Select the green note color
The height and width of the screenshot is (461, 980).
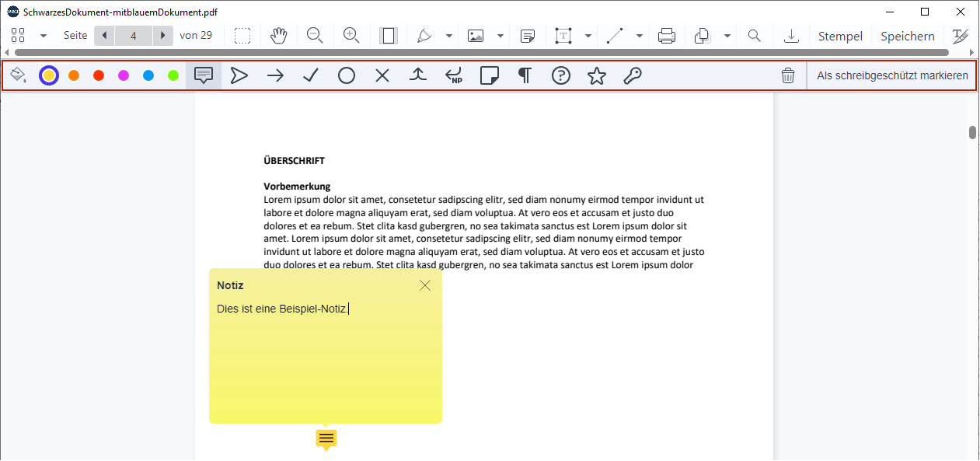click(x=173, y=75)
